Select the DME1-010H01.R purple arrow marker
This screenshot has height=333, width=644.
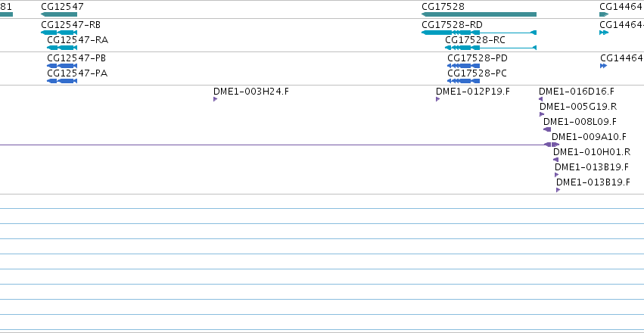click(555, 160)
